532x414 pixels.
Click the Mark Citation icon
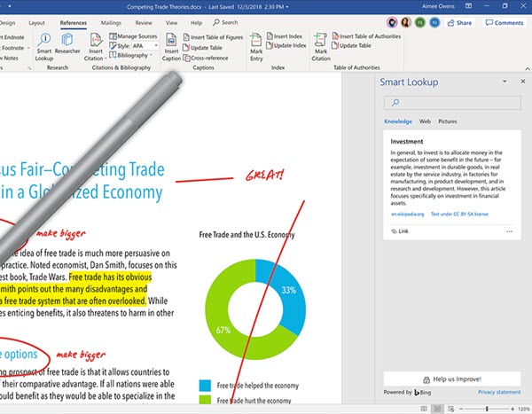pos(319,40)
